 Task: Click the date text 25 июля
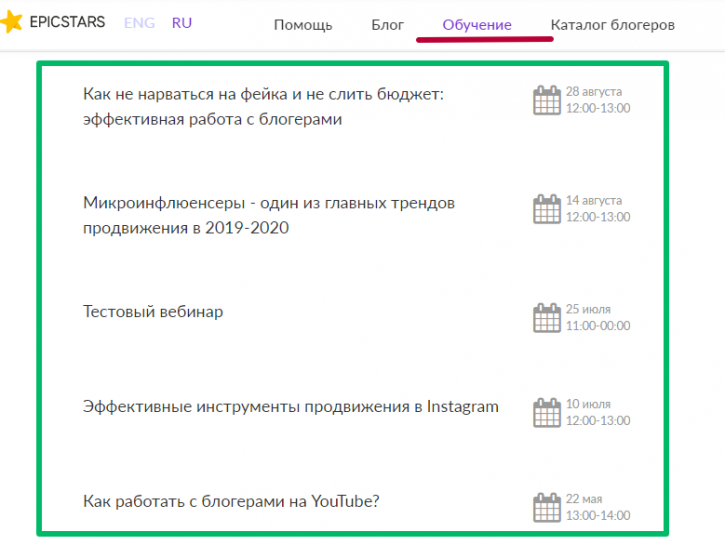588,309
